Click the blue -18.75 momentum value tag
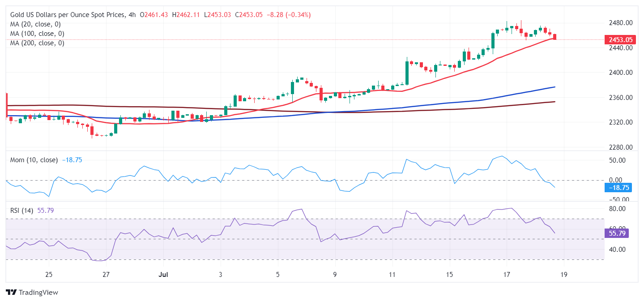The height and width of the screenshot is (302, 644). [617, 188]
